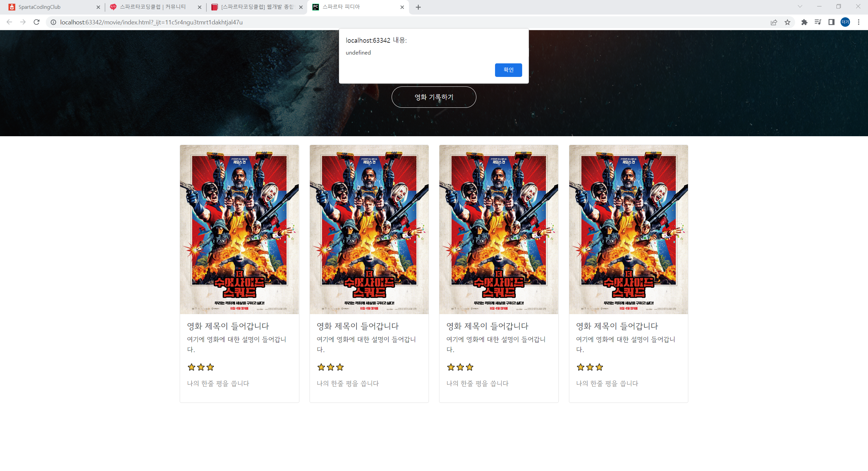Click the third card's 영화 제목이 들어갑니다 title

(x=488, y=326)
